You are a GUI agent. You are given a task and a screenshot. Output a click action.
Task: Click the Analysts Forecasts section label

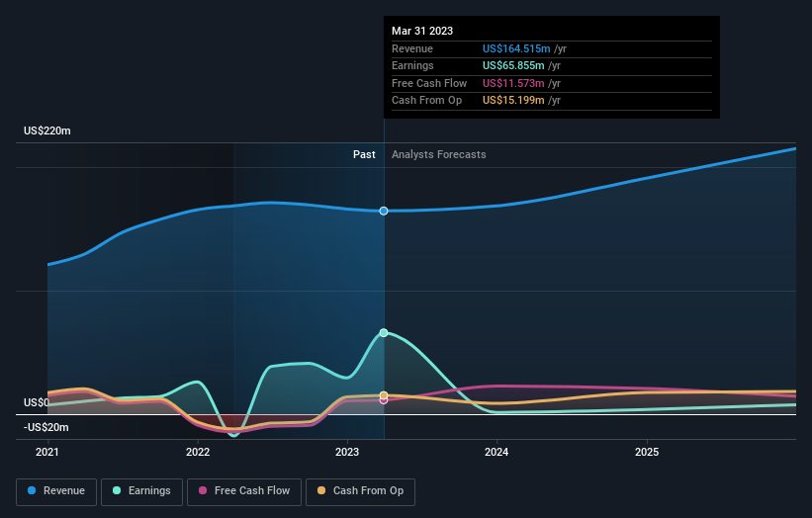[x=438, y=154]
